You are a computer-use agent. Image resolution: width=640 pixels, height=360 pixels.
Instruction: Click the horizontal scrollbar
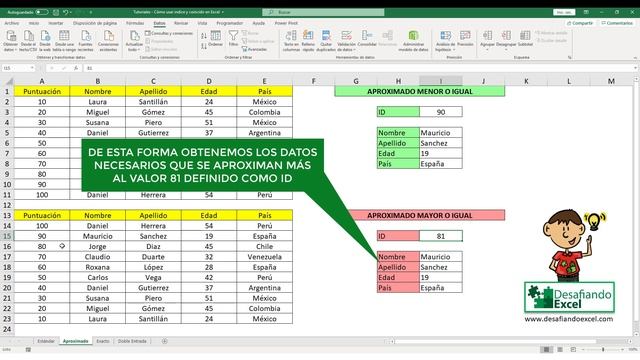click(x=494, y=341)
